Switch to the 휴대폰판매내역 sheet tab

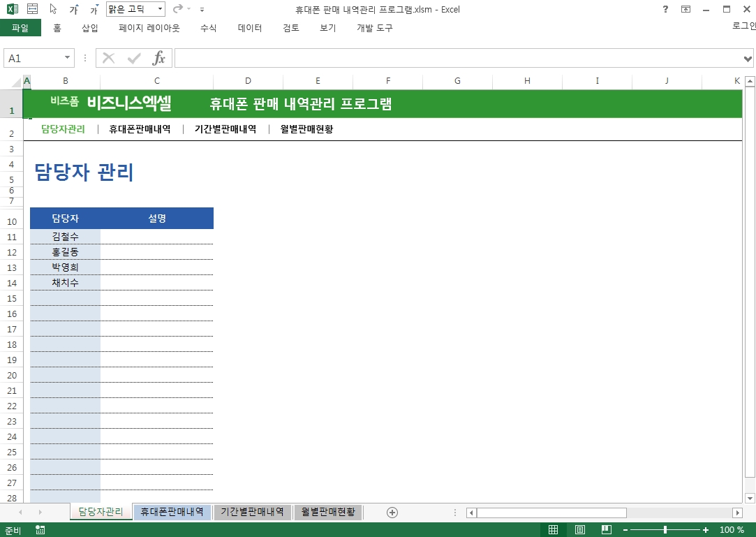coord(172,511)
